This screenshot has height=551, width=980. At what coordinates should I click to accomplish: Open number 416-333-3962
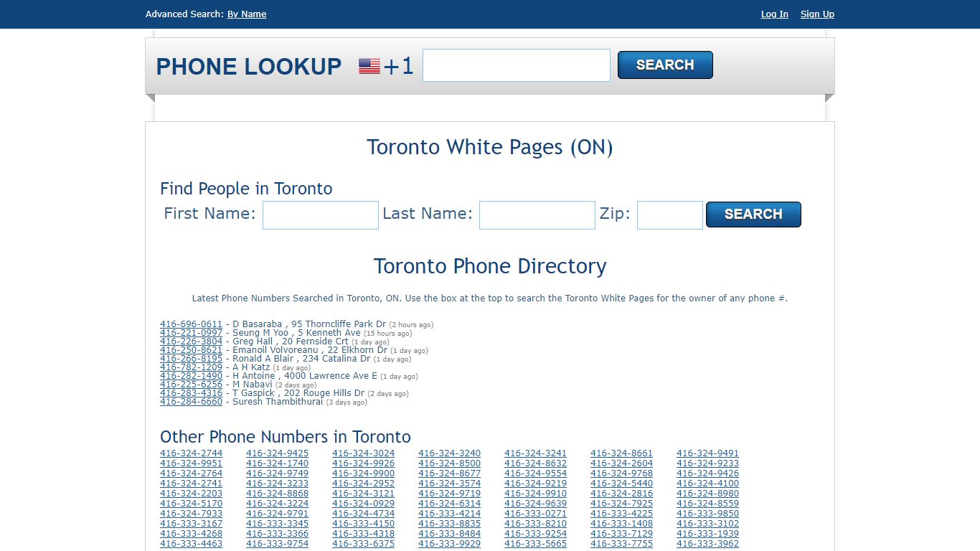(x=708, y=544)
